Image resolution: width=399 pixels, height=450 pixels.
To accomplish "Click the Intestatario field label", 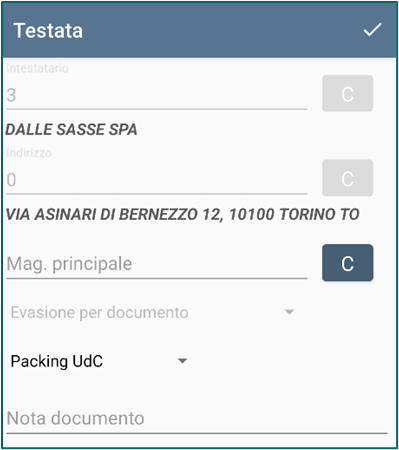I will [37, 68].
